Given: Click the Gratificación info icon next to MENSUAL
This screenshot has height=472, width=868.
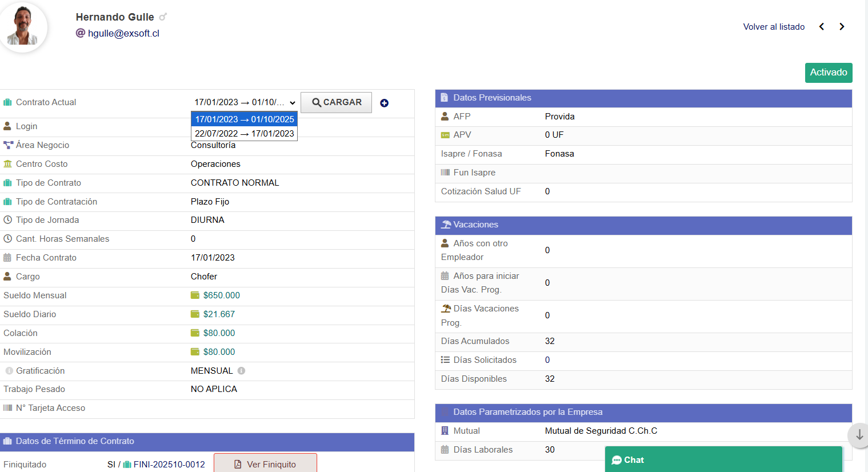Looking at the screenshot, I should (x=241, y=371).
